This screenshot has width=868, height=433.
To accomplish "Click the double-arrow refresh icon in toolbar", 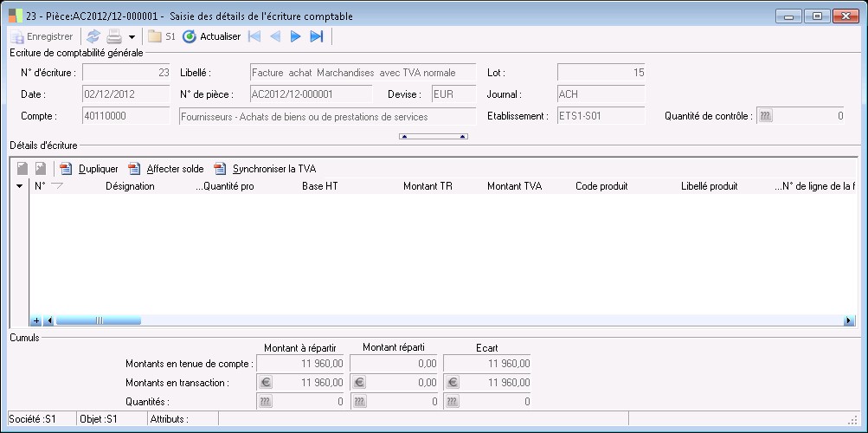I will (x=93, y=36).
